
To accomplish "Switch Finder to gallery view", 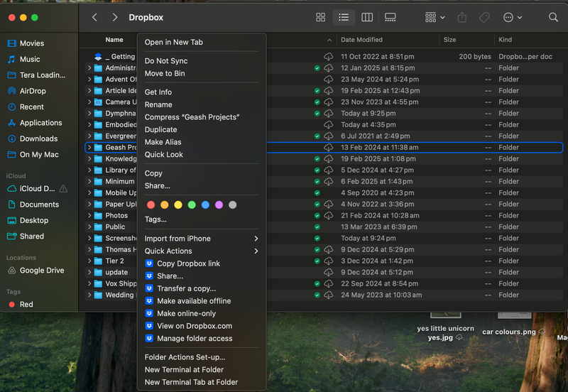I will (390, 17).
